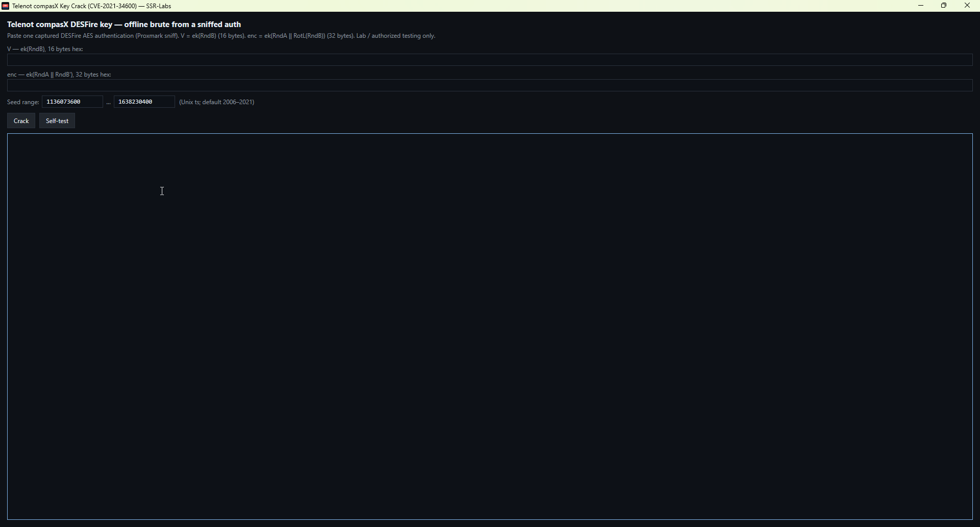980x527 pixels.
Task: Click the 'Paste one captured DESFire AES authentication' description
Action: 222,36
